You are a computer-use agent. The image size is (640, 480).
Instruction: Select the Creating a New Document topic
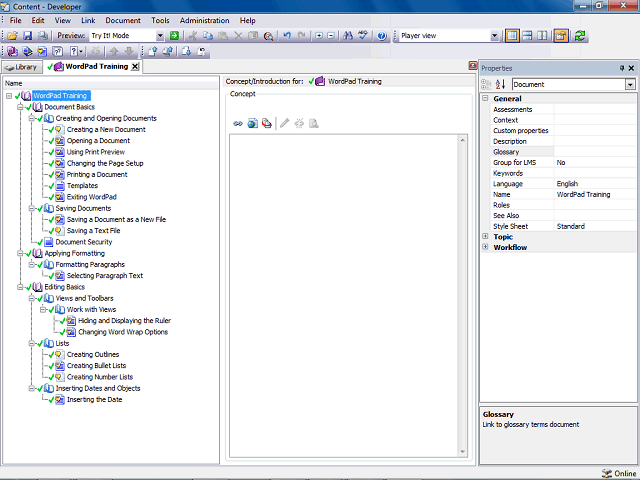coord(106,129)
